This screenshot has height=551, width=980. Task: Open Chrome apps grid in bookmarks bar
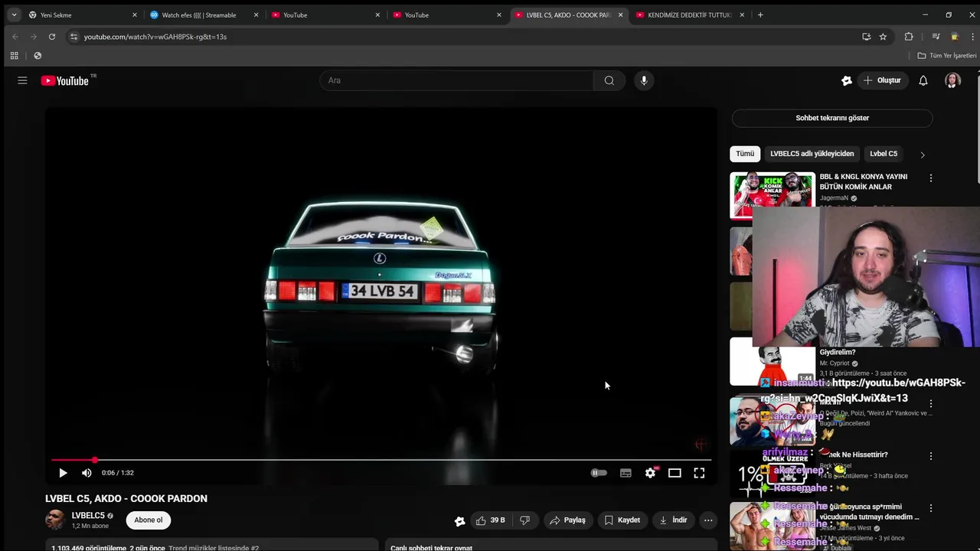(14, 56)
